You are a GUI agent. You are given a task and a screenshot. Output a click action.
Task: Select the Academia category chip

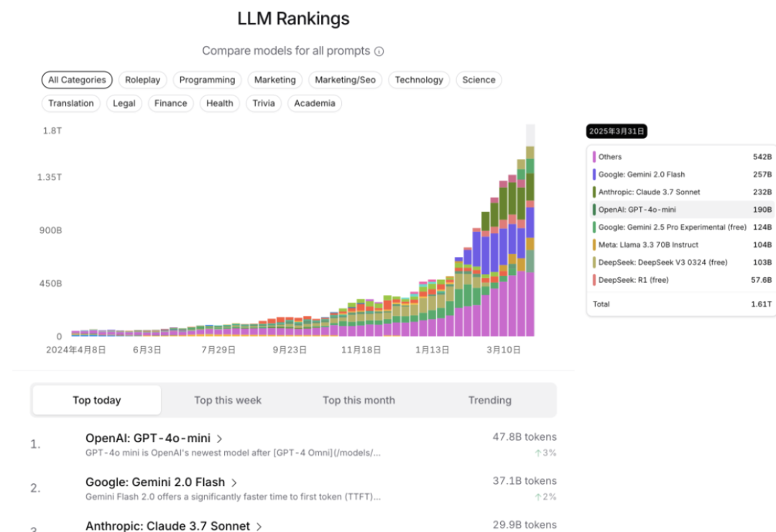[x=314, y=103]
